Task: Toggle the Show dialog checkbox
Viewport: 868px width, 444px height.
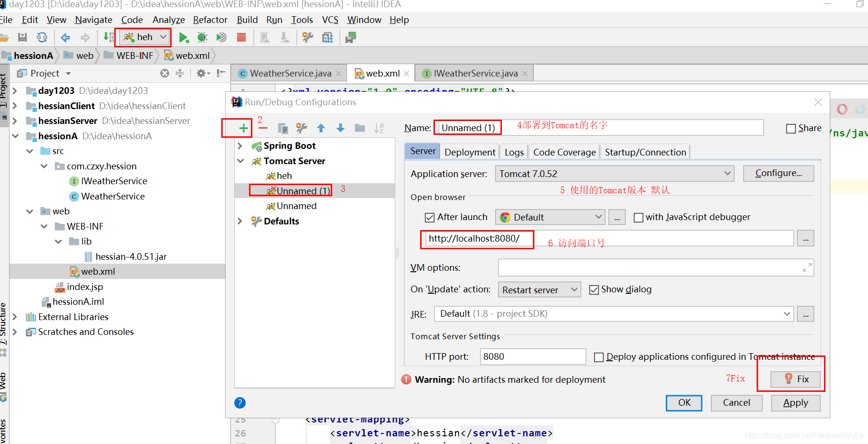Action: [594, 290]
